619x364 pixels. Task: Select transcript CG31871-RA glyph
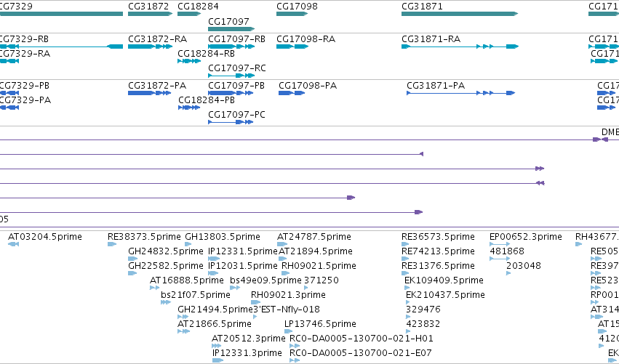pos(460,46)
